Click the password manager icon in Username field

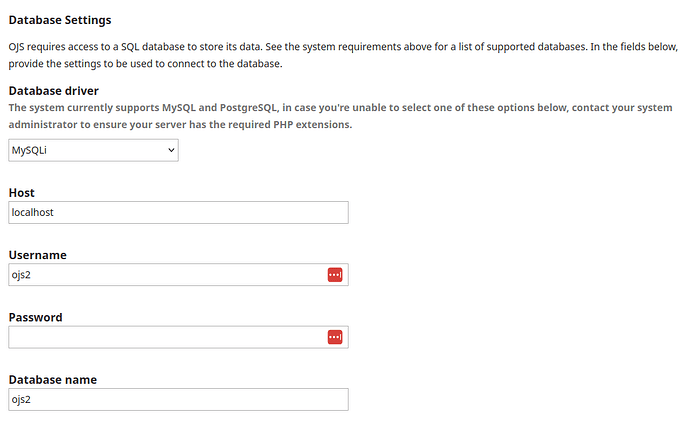[335, 275]
